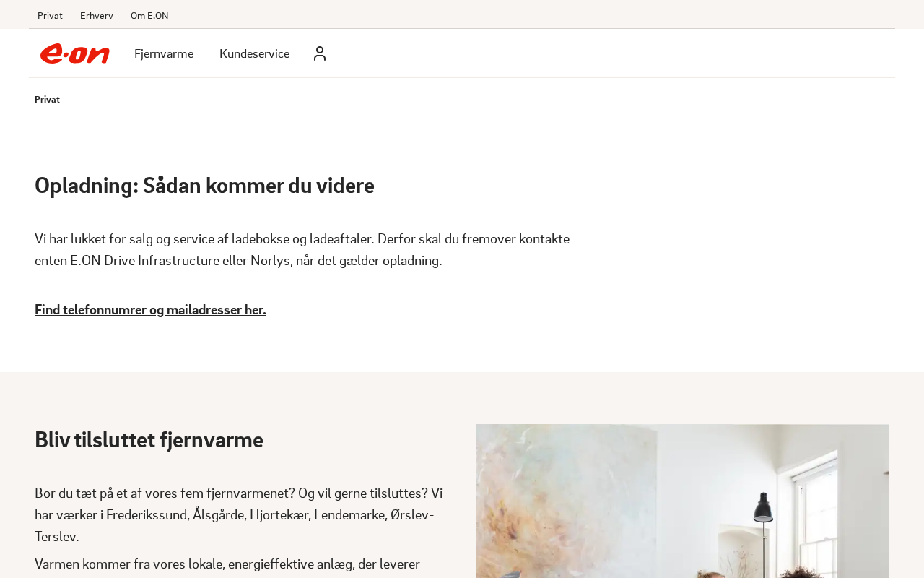This screenshot has height=578, width=924.
Task: Click the living room photo with lamp
Action: (x=683, y=501)
